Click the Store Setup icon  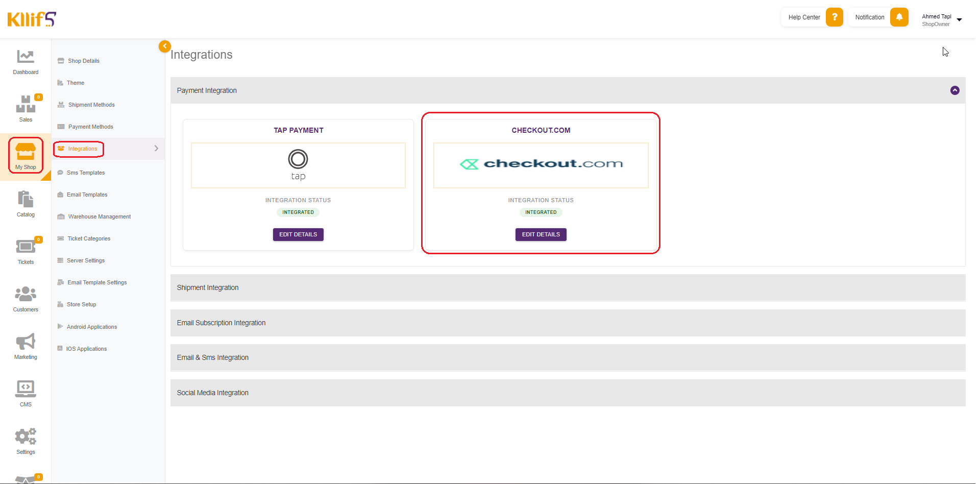point(60,304)
